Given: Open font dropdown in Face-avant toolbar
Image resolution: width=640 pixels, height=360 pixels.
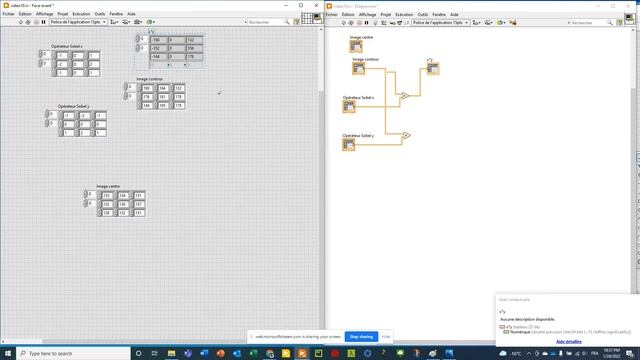Looking at the screenshot, I should click(x=78, y=22).
